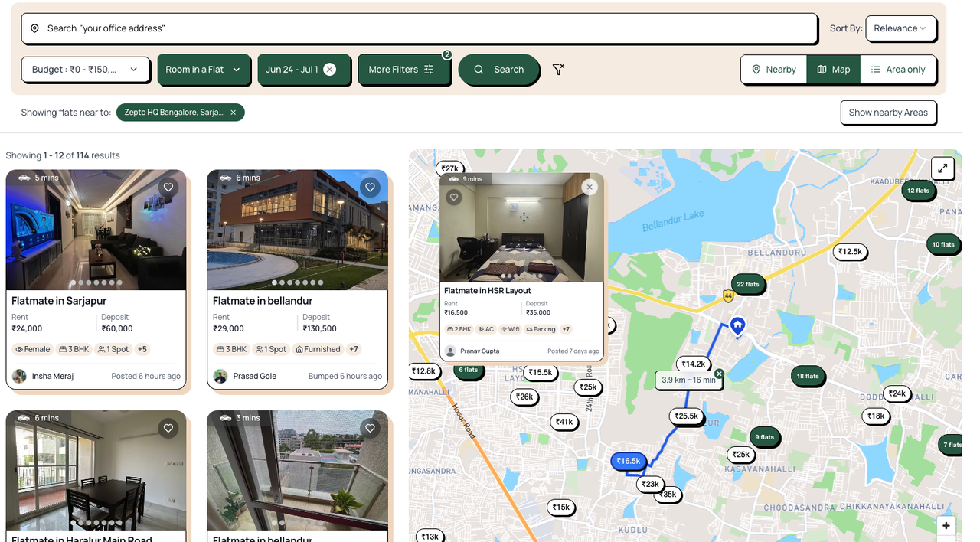The width and height of the screenshot is (980, 542).
Task: Click the clear filters funnel icon
Action: click(558, 70)
